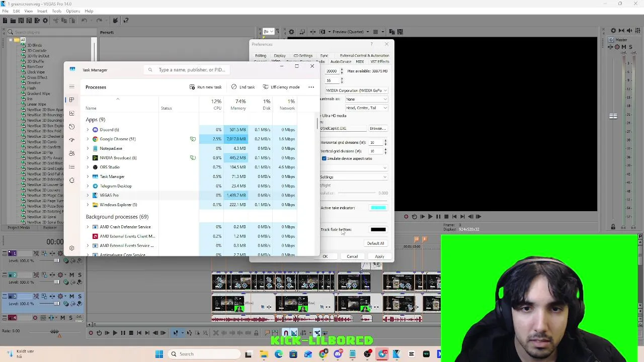
Task: Click End task in Task Manager
Action: (243, 87)
